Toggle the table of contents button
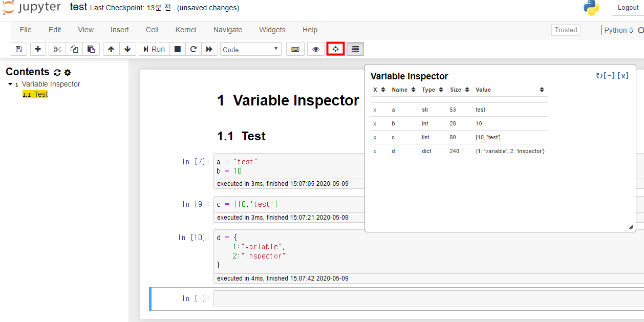The image size is (644, 322). pyautogui.click(x=355, y=49)
